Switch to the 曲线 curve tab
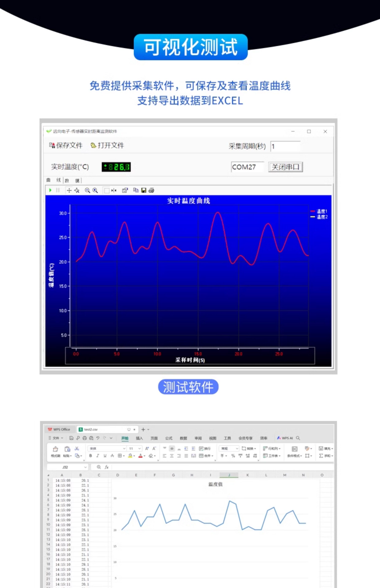 coord(53,180)
